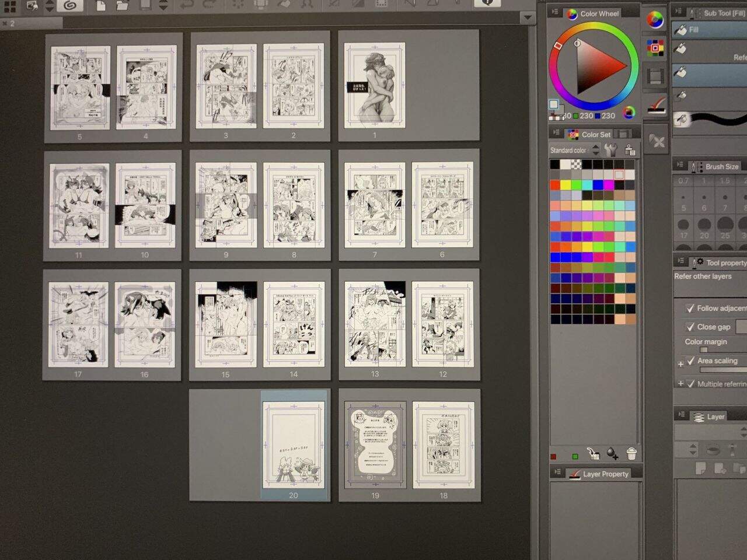747x560 pixels.
Task: Click the color set grid icon in dock
Action: [655, 48]
